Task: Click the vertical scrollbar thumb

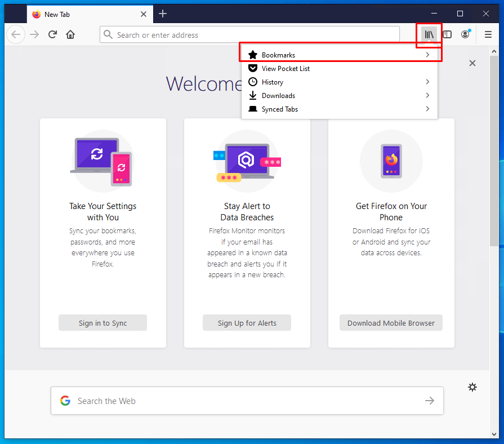Action: pyautogui.click(x=494, y=151)
